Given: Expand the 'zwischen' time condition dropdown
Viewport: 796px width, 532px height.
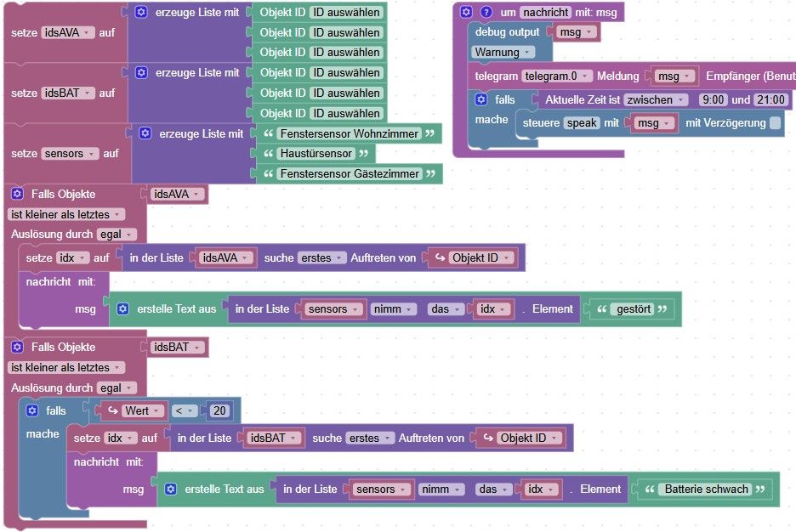Looking at the screenshot, I should click(x=656, y=100).
